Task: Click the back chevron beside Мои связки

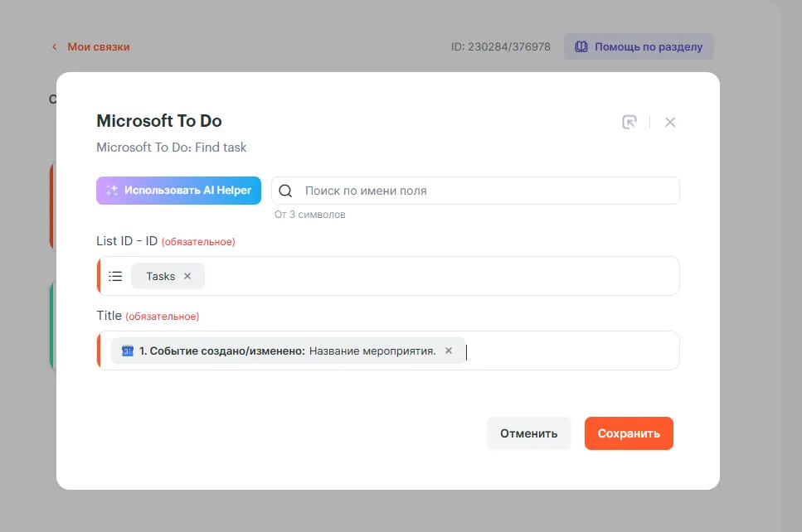Action: click(x=55, y=47)
